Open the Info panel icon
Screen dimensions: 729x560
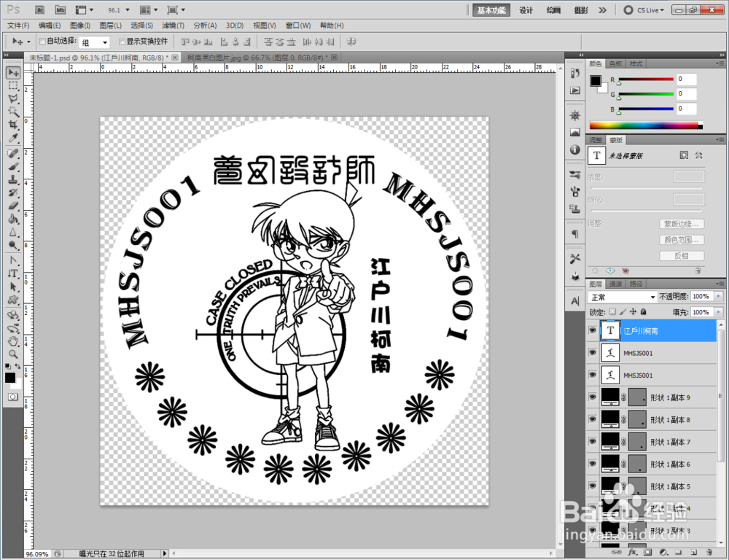tap(575, 149)
